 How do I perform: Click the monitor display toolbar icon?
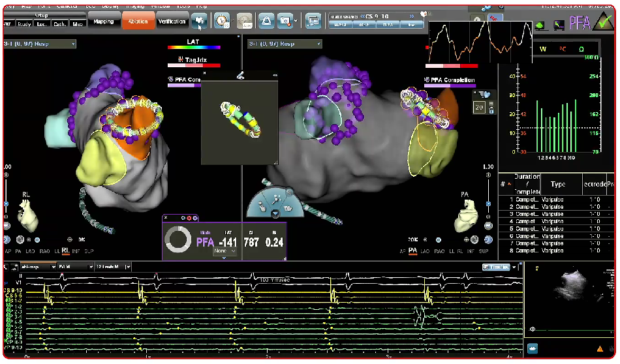click(x=313, y=22)
